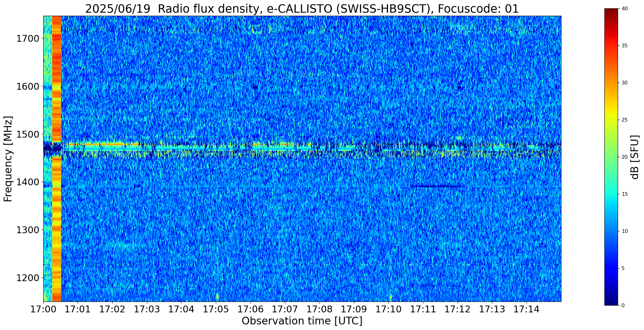Click the 17:09 time tick label
Viewport: 644px width, 330px height.
(x=354, y=309)
